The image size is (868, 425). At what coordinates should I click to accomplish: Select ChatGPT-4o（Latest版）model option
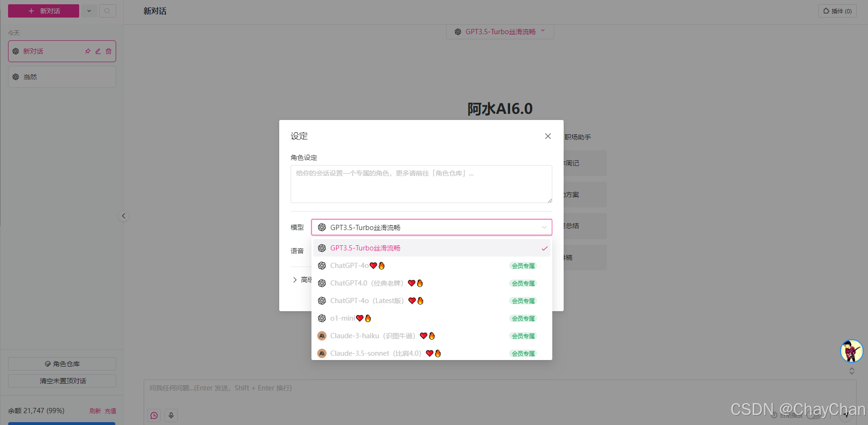coord(432,301)
